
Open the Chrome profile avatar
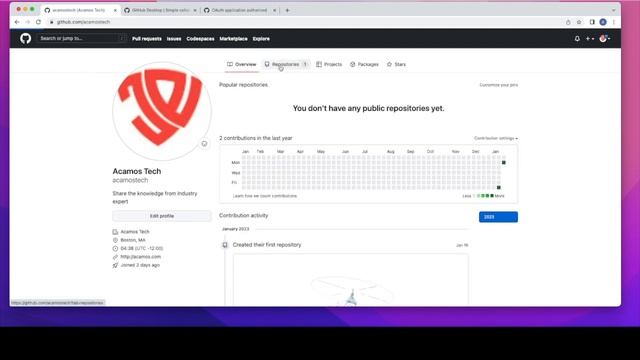point(603,22)
